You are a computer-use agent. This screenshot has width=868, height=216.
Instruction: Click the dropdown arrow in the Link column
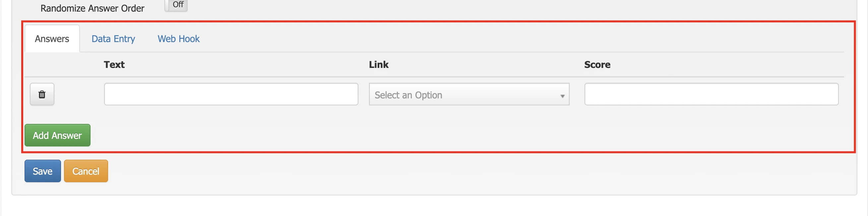562,96
